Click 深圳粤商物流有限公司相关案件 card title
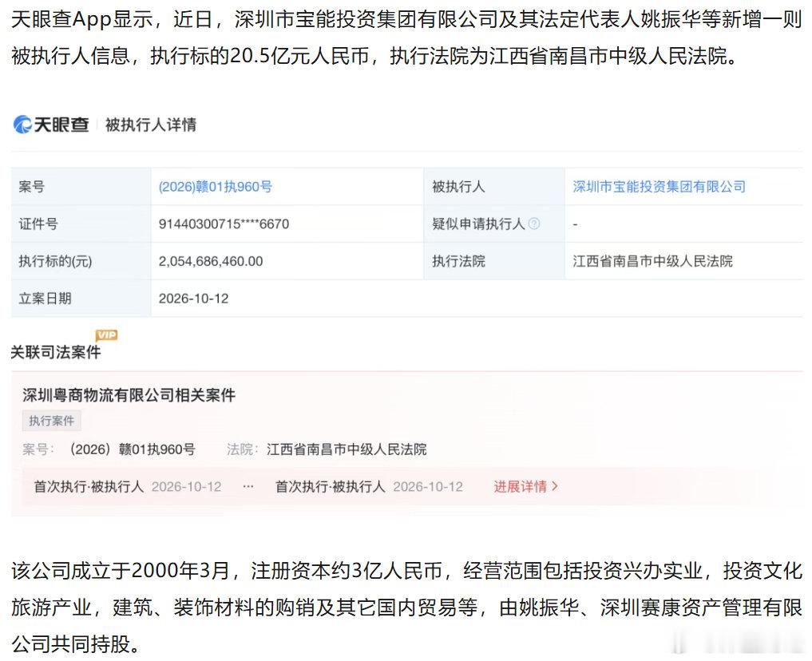812x661 pixels. [129, 395]
